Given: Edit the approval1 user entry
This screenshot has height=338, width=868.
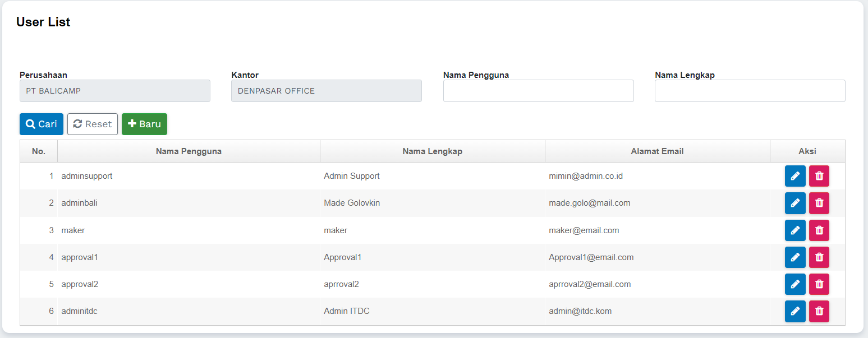Looking at the screenshot, I should click(x=794, y=257).
